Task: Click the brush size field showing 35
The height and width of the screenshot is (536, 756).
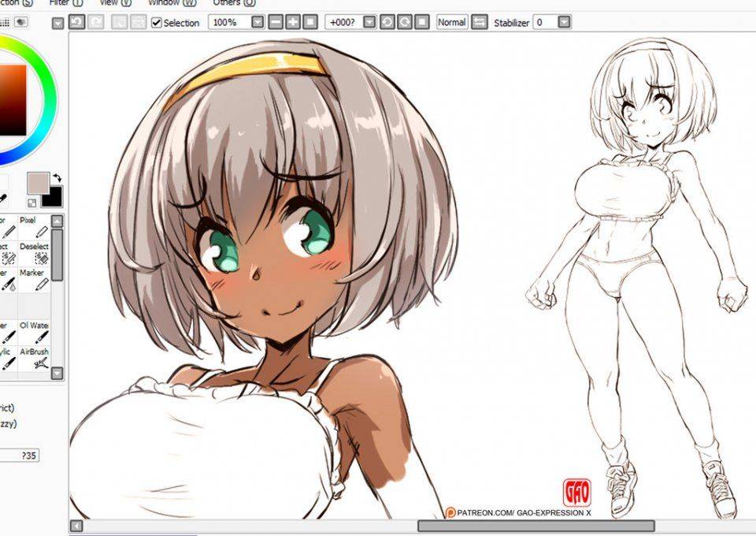Action: tap(19, 456)
